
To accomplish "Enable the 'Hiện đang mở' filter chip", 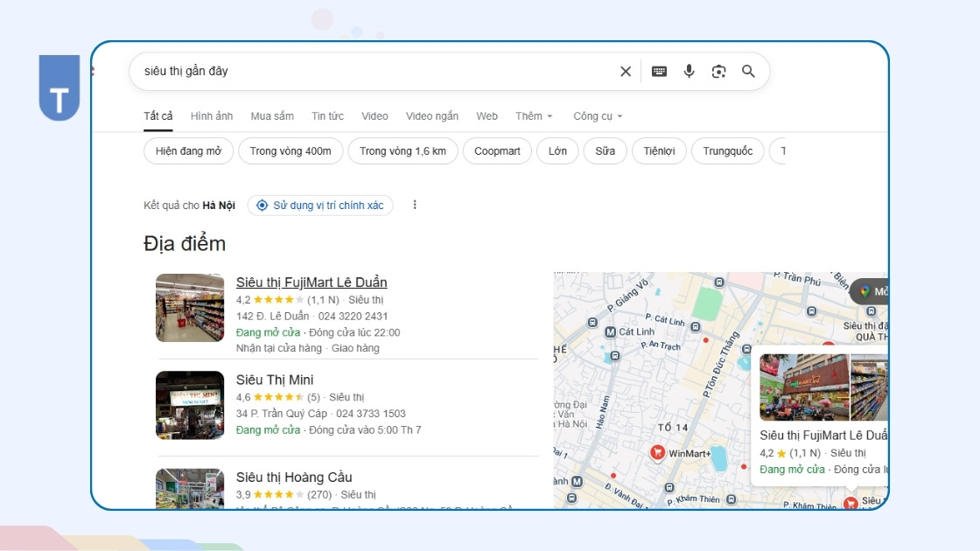I will [189, 150].
